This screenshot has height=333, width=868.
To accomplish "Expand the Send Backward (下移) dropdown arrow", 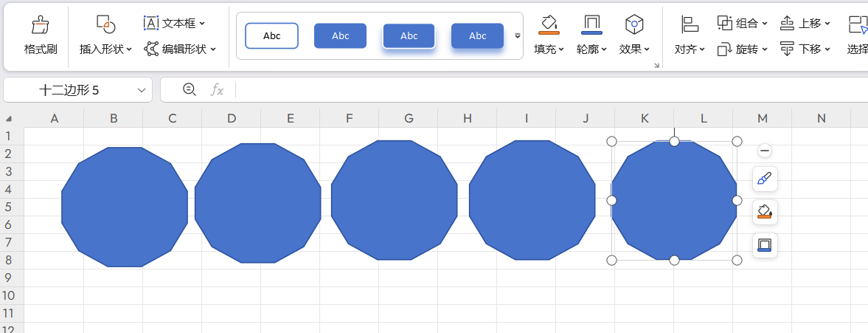I will tap(827, 49).
